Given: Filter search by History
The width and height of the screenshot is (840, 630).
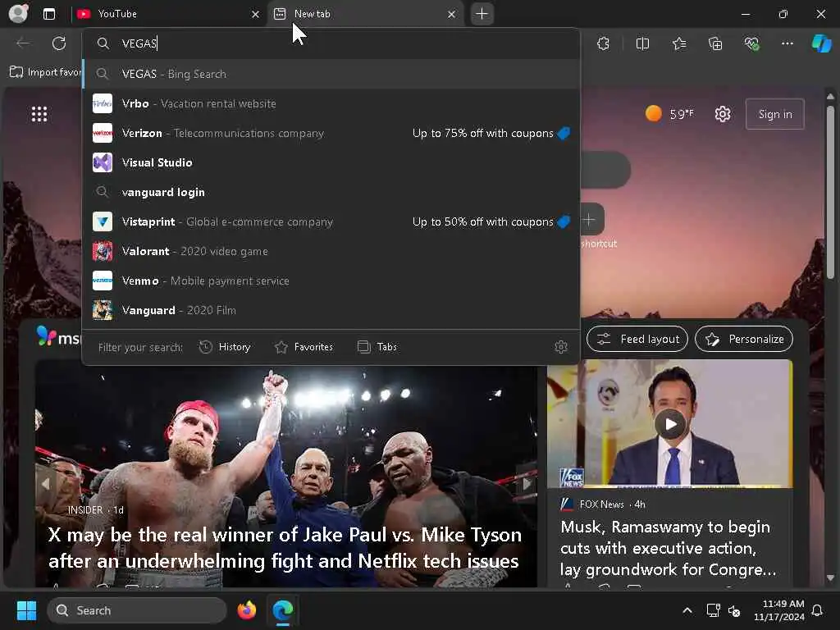Looking at the screenshot, I should click(x=225, y=347).
